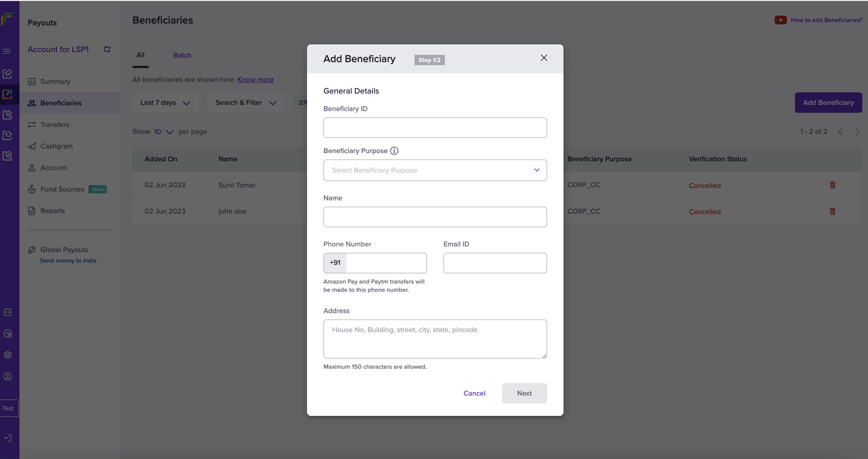This screenshot has height=459, width=868.
Task: Follow the Know more link
Action: pos(255,79)
